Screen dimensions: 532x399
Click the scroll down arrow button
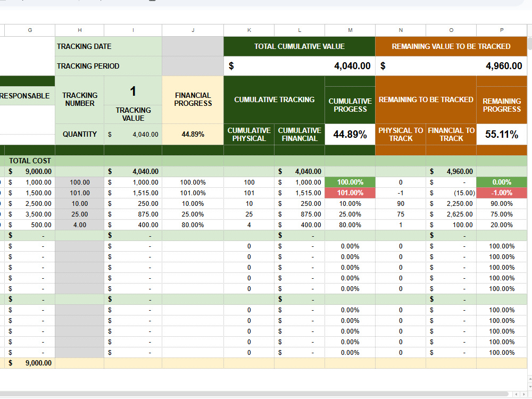530,387
